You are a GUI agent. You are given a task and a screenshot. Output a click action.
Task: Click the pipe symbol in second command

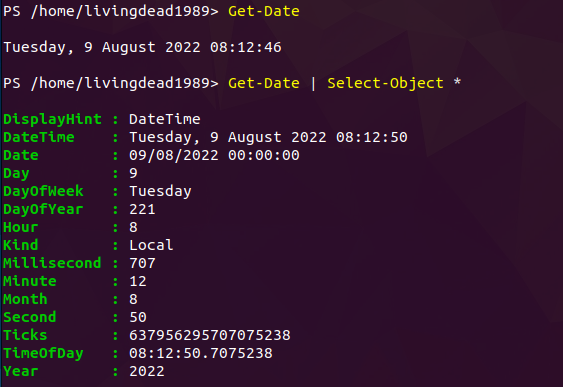pos(313,84)
